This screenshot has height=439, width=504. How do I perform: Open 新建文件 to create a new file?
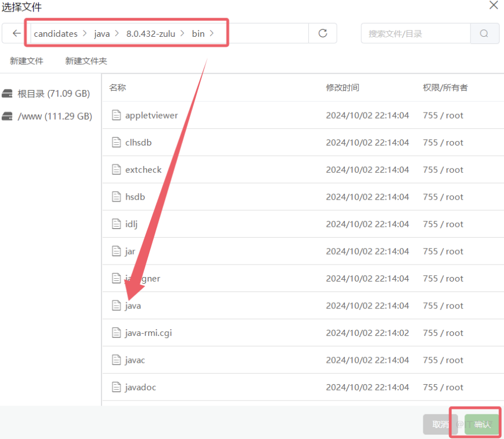click(26, 61)
